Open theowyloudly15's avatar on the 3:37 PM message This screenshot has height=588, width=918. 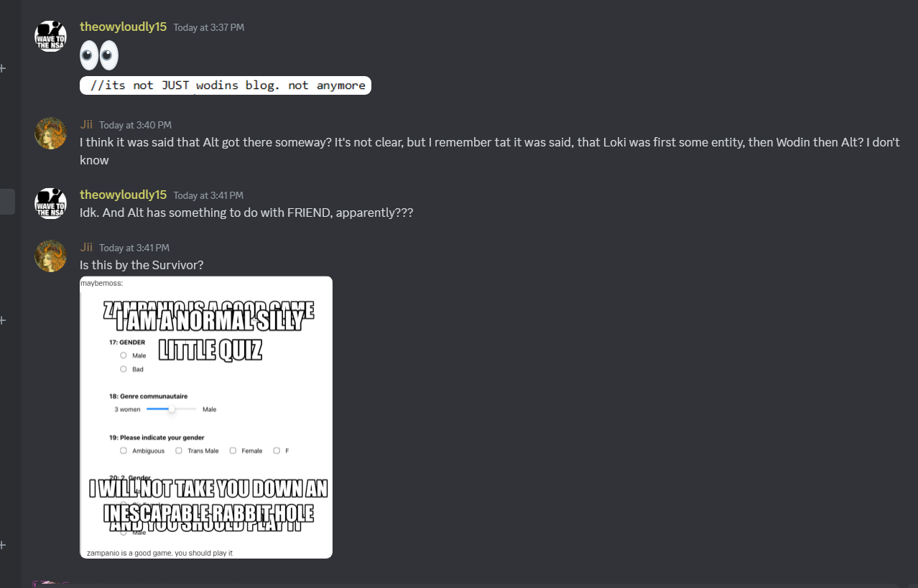(50, 36)
